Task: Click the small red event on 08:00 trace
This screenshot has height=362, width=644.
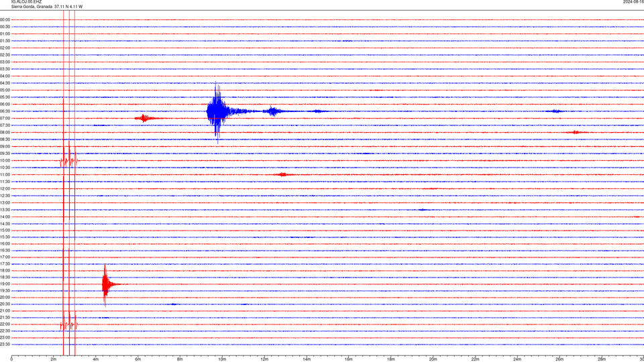Action: tap(576, 132)
